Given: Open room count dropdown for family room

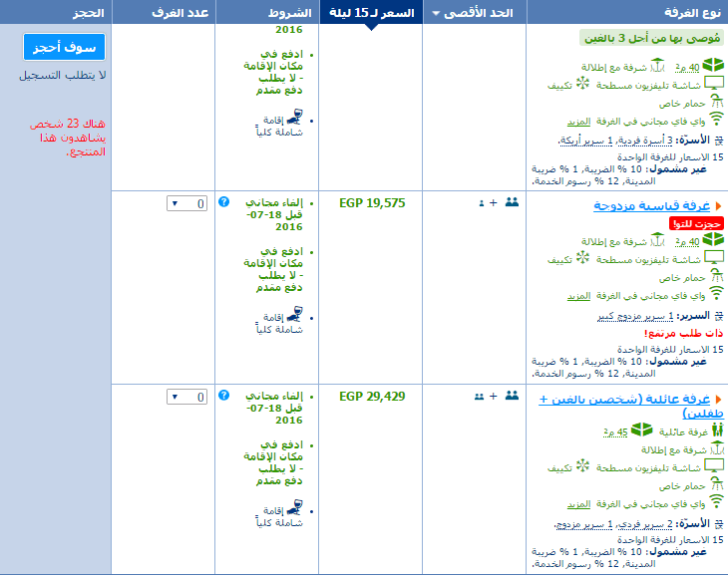Looking at the screenshot, I should [187, 397].
